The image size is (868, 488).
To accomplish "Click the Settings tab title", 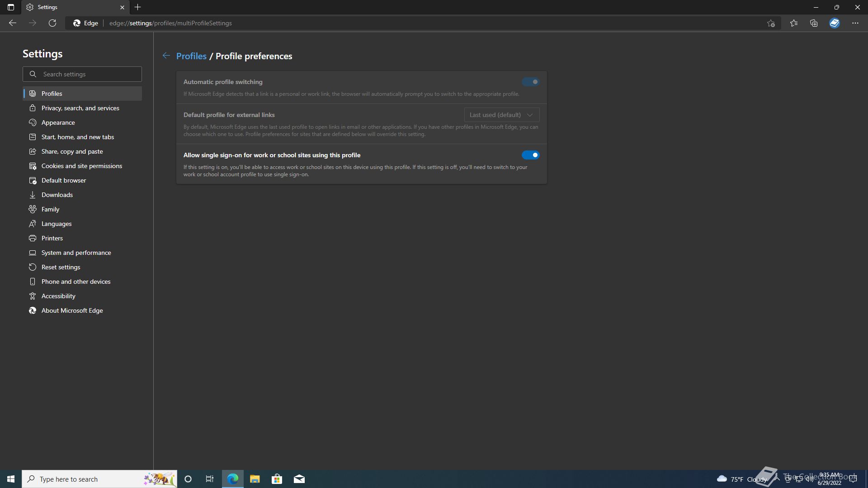I will [x=47, y=7].
